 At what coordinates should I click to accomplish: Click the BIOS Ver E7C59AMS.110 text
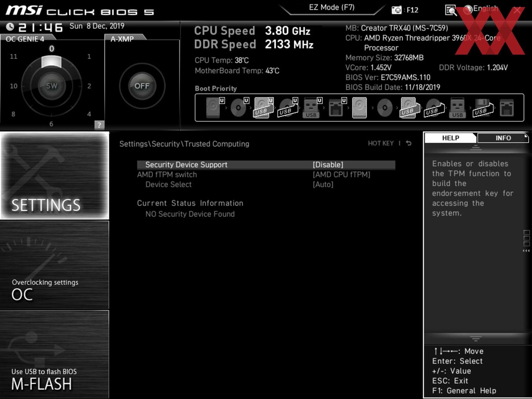[x=388, y=77]
